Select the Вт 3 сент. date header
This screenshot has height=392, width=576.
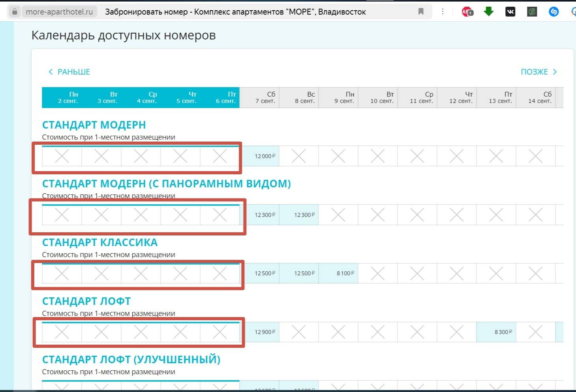[x=101, y=97]
